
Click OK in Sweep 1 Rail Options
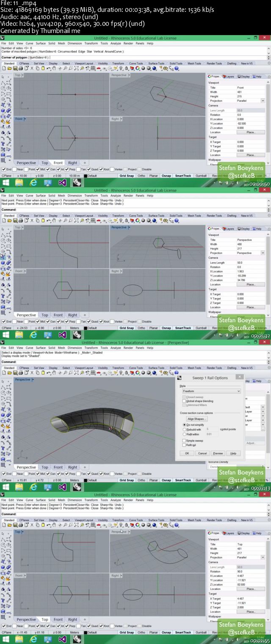[187, 453]
